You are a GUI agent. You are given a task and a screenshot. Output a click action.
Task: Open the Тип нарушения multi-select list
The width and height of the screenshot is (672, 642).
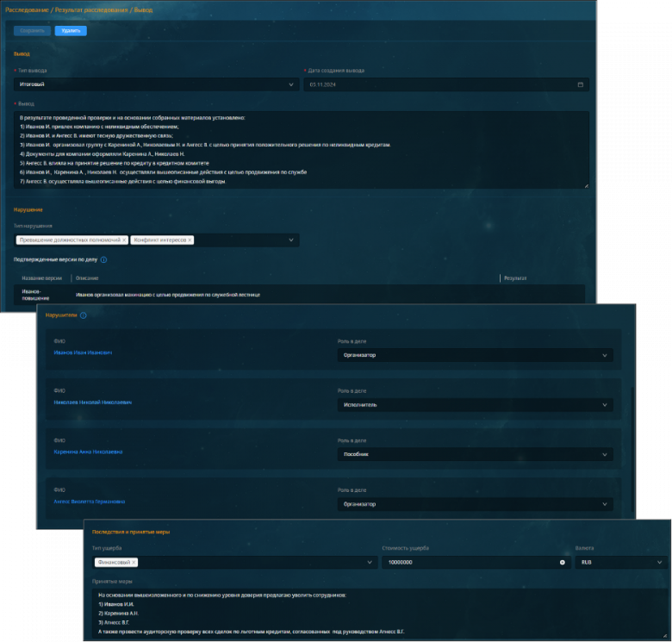[x=291, y=240]
